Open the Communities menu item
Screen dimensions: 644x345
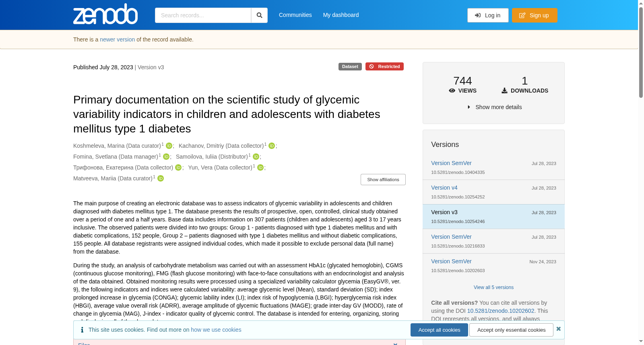pos(295,15)
